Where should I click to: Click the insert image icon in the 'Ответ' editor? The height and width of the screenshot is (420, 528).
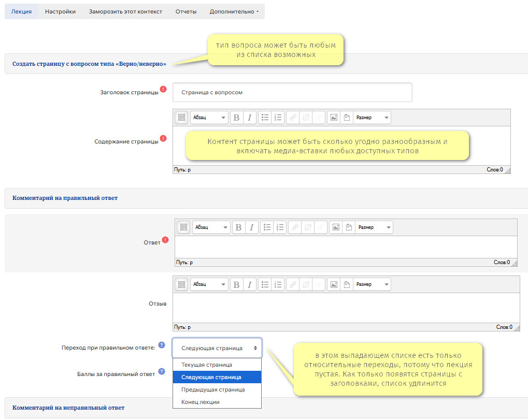[x=336, y=227]
